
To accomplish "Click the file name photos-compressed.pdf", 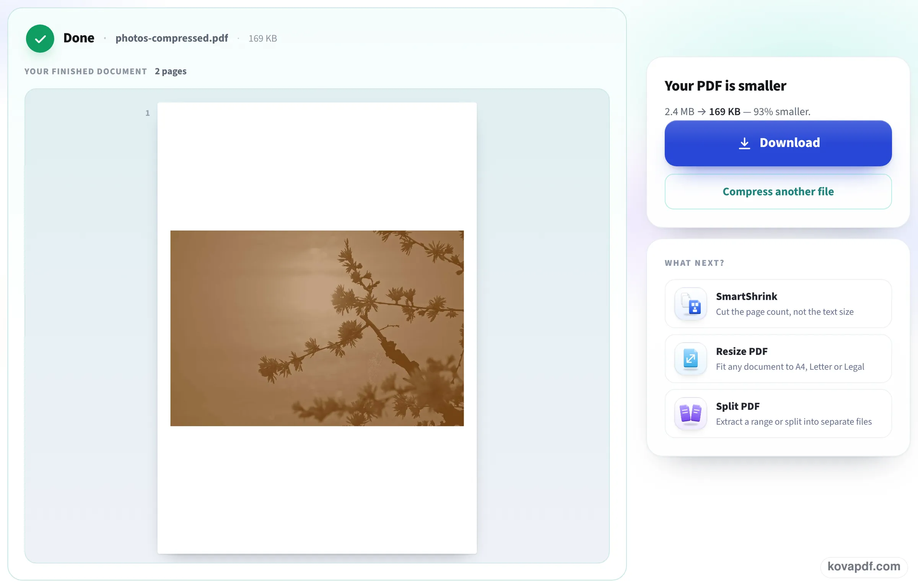I will click(x=172, y=38).
